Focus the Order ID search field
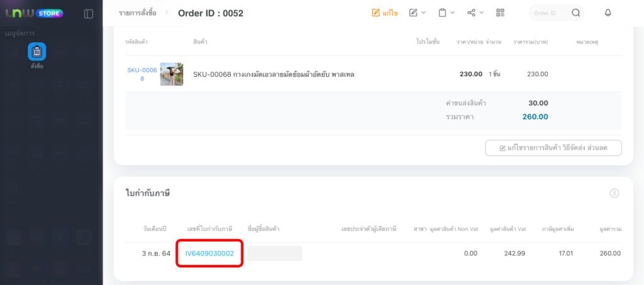Screen dimensions: 644x285 click(550, 13)
